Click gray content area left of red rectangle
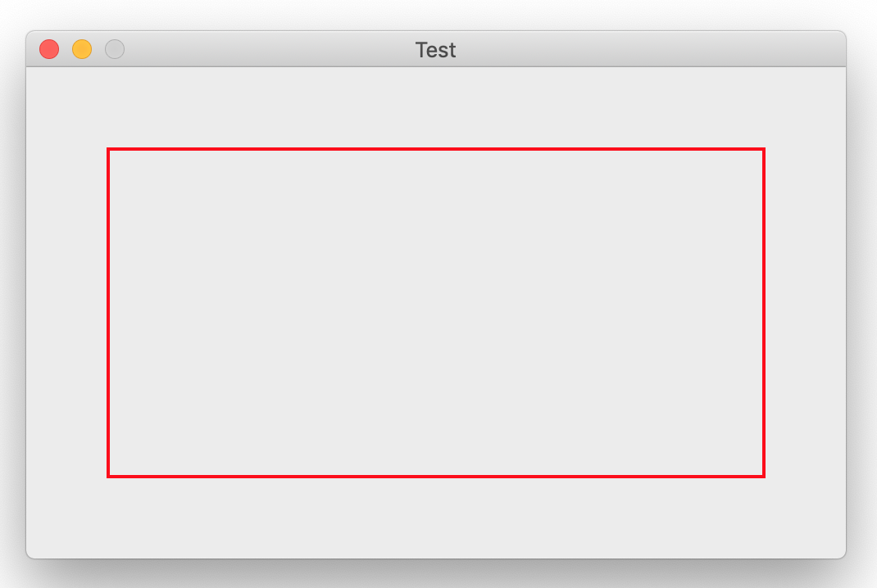 (67, 312)
